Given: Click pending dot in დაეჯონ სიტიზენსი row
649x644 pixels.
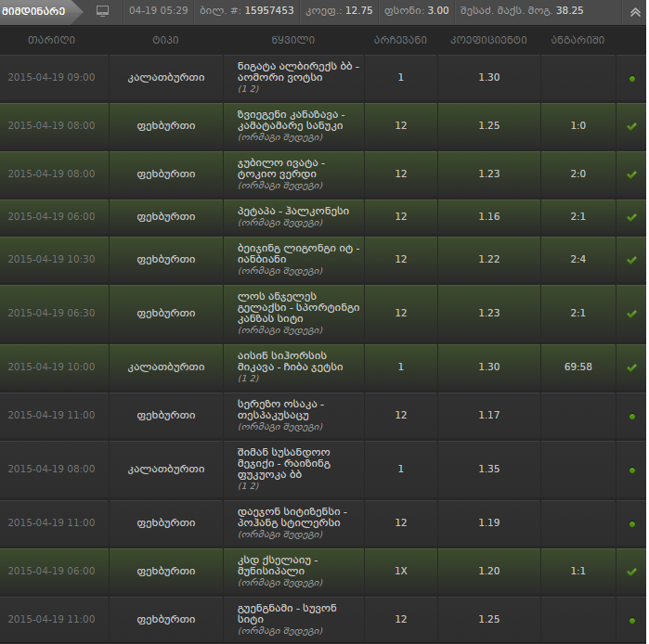Looking at the screenshot, I should click(x=631, y=524).
